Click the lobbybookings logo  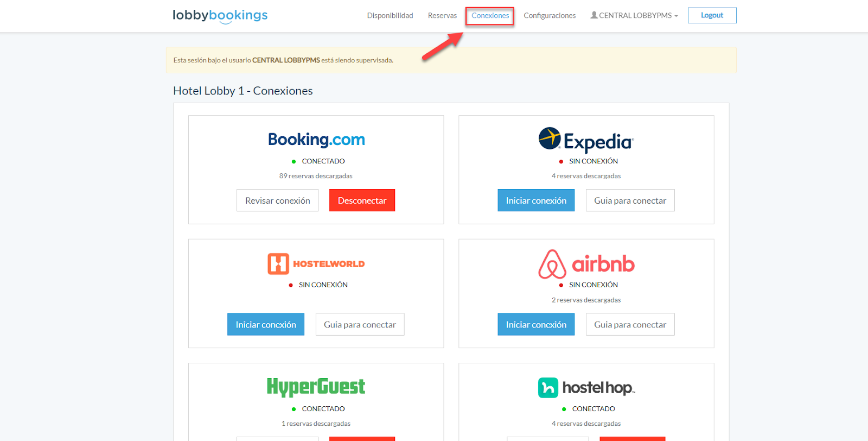point(220,16)
